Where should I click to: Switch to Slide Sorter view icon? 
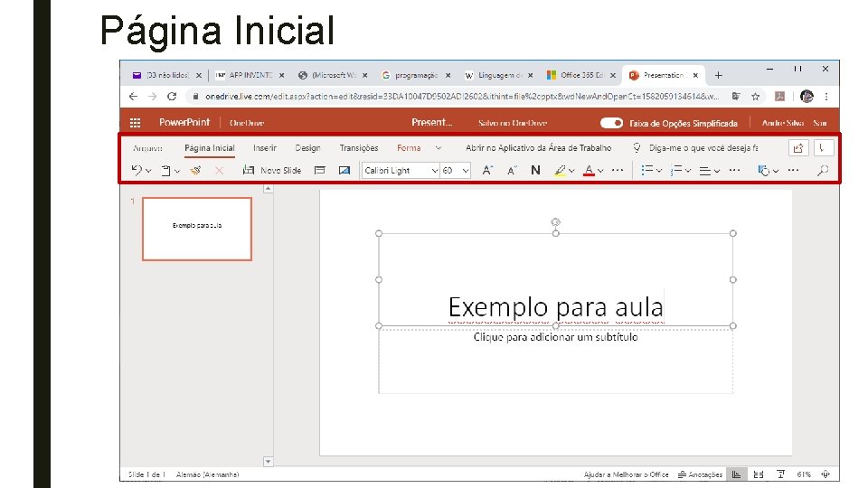coord(759,474)
